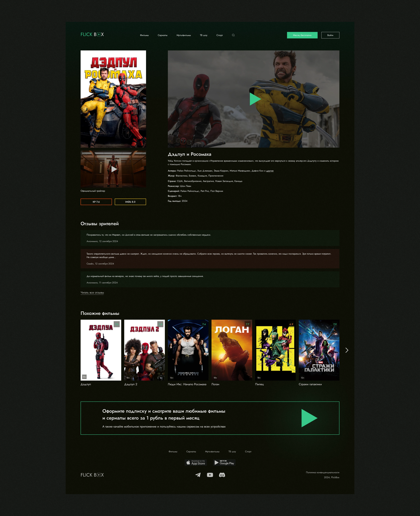Open Люди Икс: Начало Росомаха poster
This screenshot has width=420, height=516.
click(188, 350)
